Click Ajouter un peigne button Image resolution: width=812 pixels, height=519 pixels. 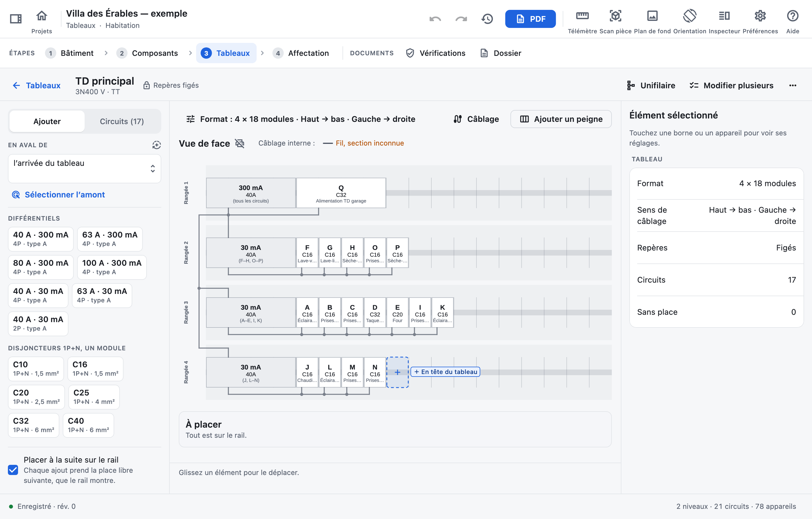click(561, 119)
